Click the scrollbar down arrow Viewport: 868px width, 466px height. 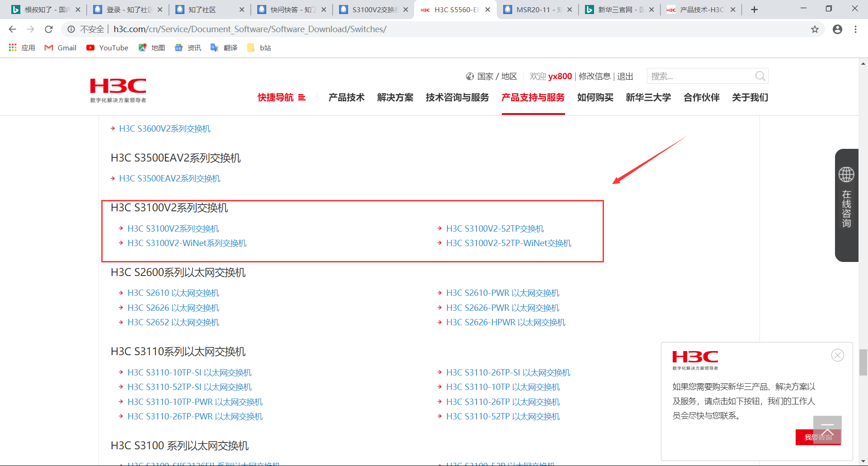coord(863,461)
